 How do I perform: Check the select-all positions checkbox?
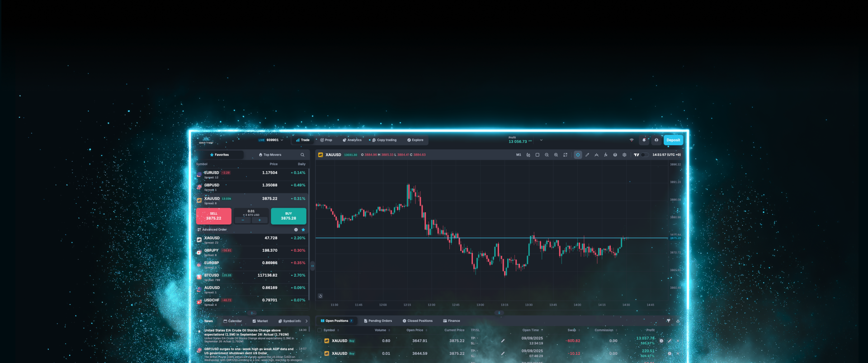(320, 330)
